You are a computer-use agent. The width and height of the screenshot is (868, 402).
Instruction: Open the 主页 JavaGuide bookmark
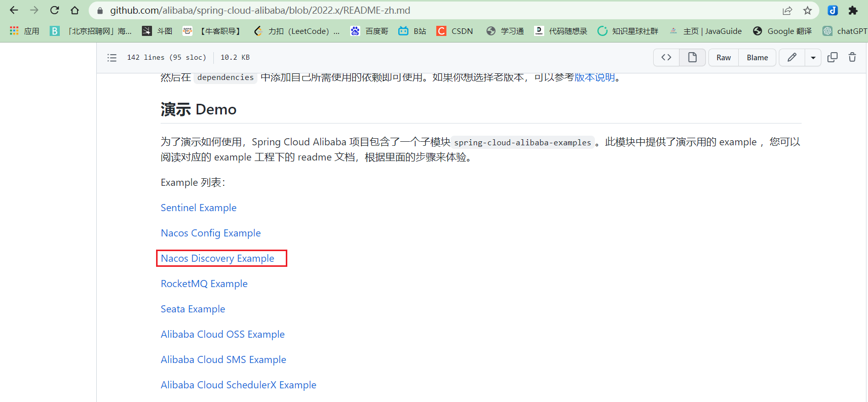click(x=705, y=31)
